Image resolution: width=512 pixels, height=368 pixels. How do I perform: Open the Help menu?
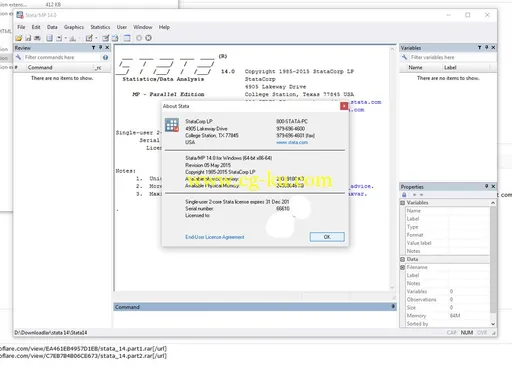tap(164, 27)
